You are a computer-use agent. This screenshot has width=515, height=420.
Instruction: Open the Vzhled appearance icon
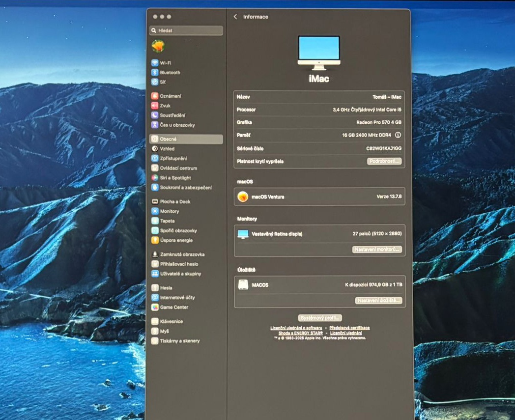click(155, 149)
